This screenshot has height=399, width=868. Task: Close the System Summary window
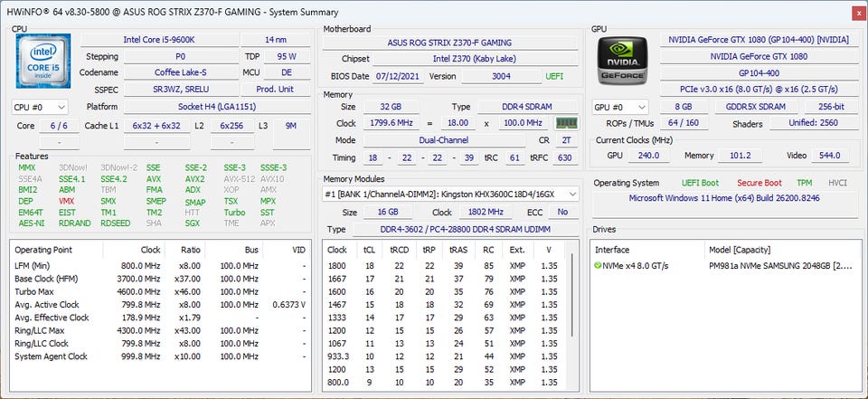click(859, 13)
